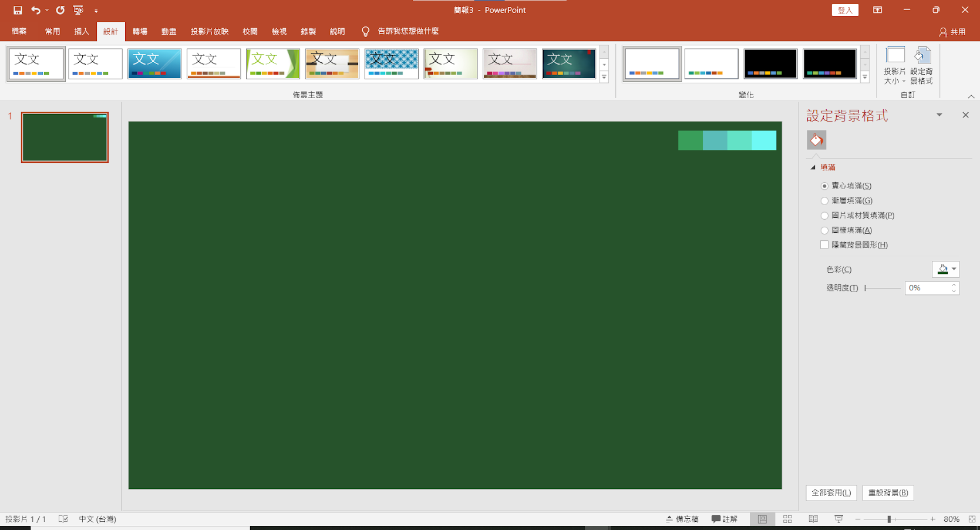Open the 檢視 tab
Screen dimensions: 980x530
click(x=279, y=31)
